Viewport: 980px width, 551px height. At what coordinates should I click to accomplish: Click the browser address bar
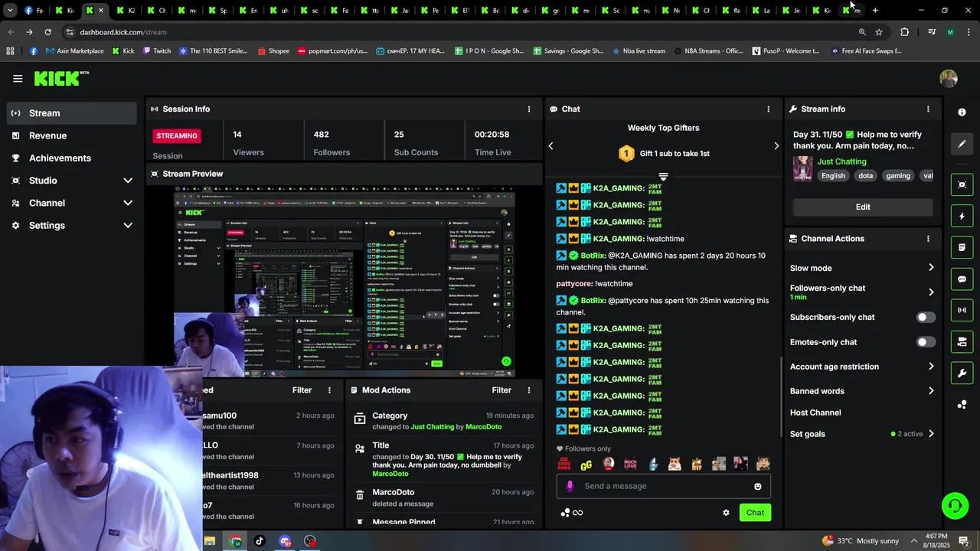click(459, 32)
